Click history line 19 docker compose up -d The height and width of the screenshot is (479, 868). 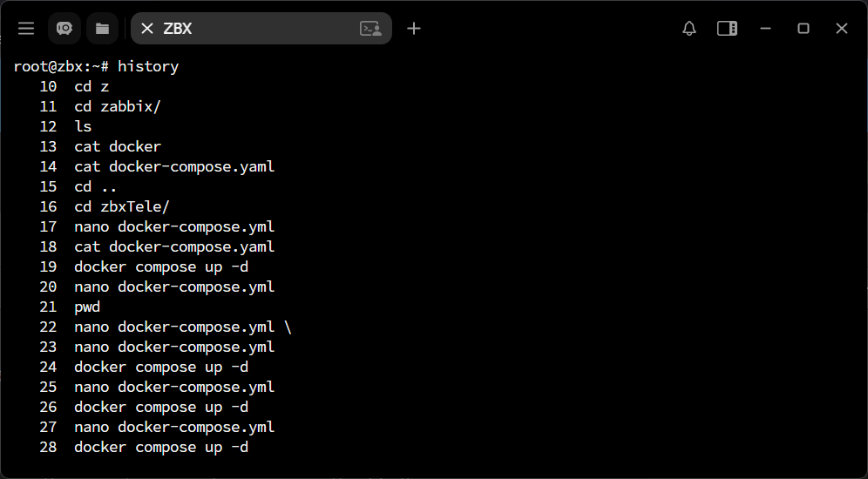pos(161,267)
